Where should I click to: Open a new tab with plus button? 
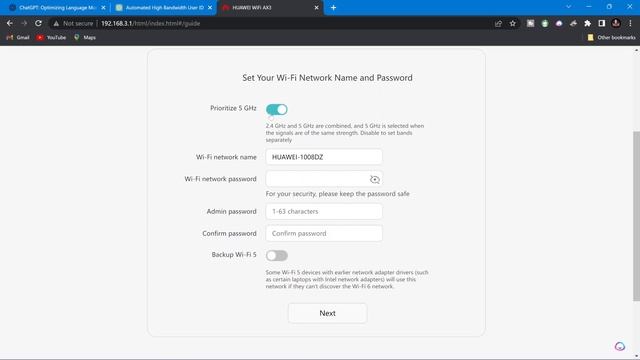click(x=333, y=8)
